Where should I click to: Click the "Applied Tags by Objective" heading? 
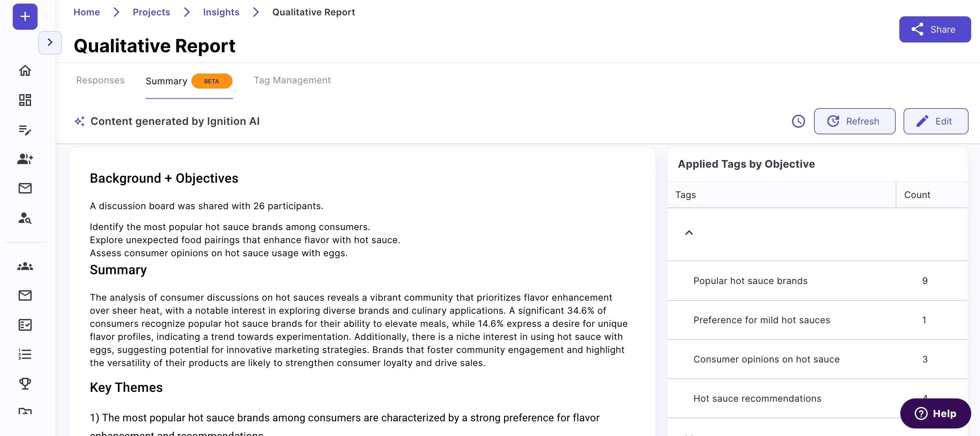746,164
